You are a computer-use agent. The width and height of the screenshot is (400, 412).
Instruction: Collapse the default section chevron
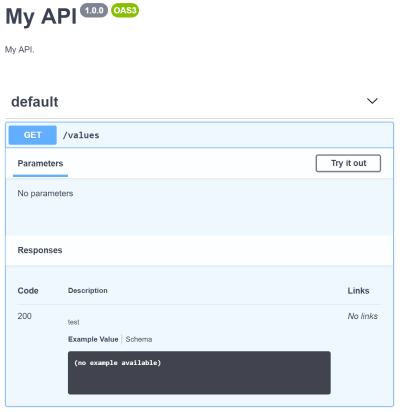(372, 101)
